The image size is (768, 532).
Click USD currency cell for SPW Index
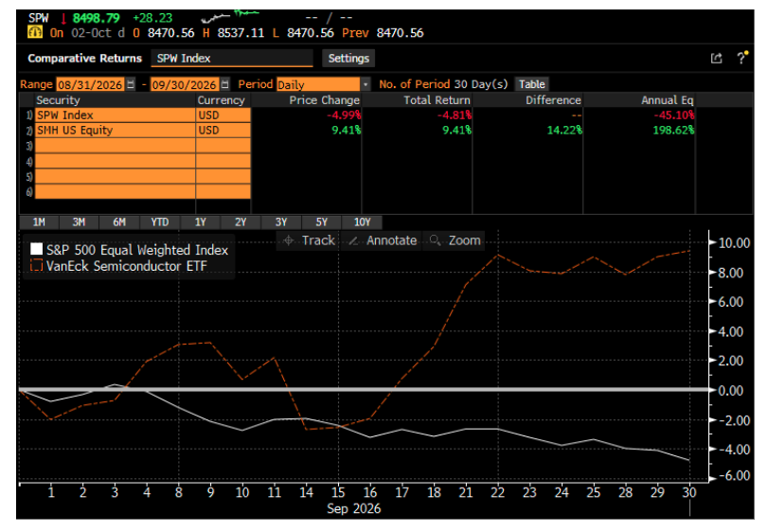click(223, 115)
